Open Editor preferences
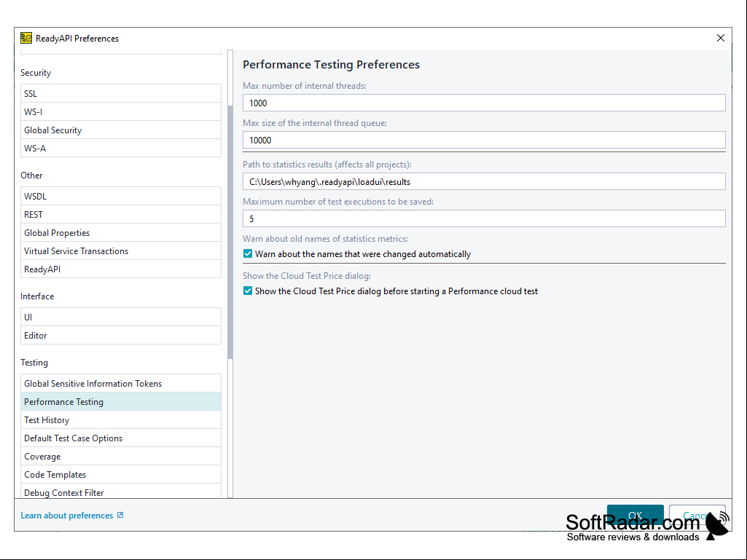Image resolution: width=747 pixels, height=560 pixels. click(x=121, y=335)
